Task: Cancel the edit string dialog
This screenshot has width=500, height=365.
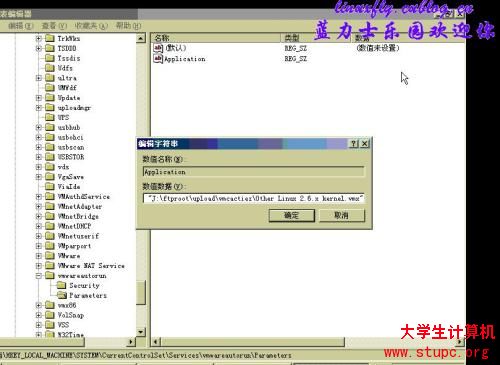Action: [x=342, y=215]
